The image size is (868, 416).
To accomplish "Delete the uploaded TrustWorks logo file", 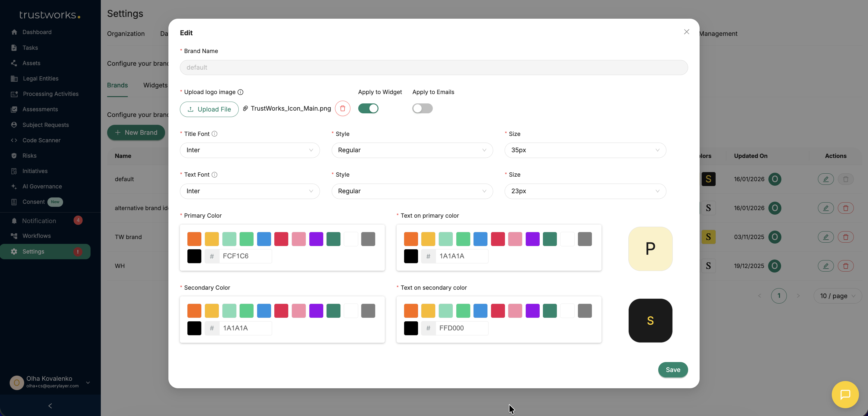I will 342,109.
